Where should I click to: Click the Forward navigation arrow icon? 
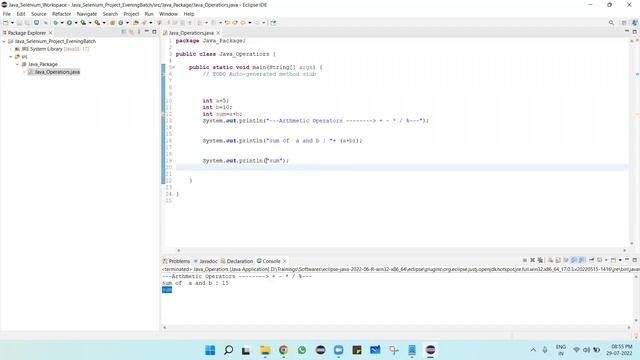pos(257,23)
